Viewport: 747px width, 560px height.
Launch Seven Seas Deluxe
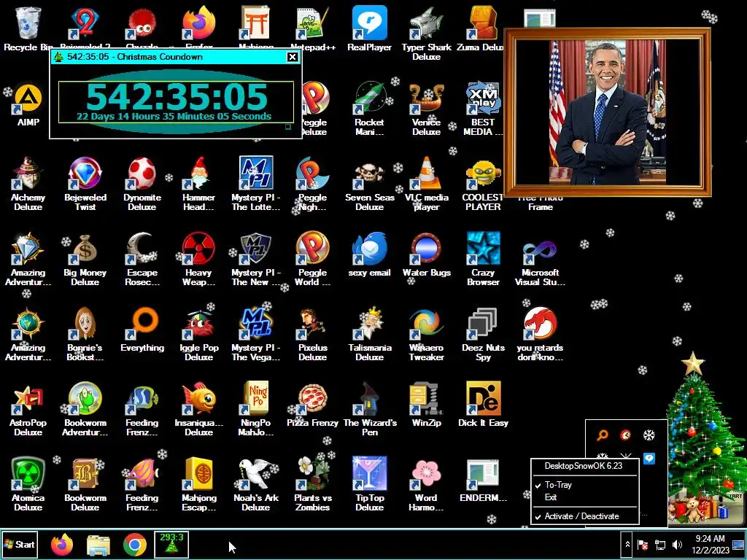point(369,183)
